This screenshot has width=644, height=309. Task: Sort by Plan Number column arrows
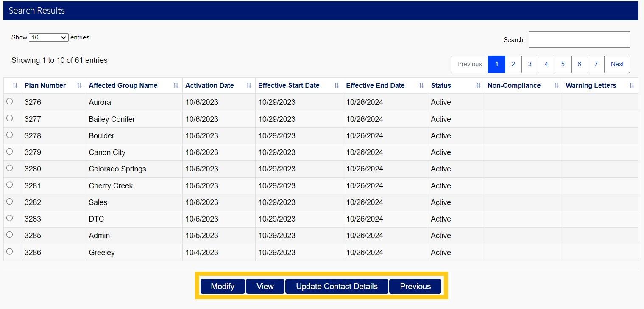point(79,86)
